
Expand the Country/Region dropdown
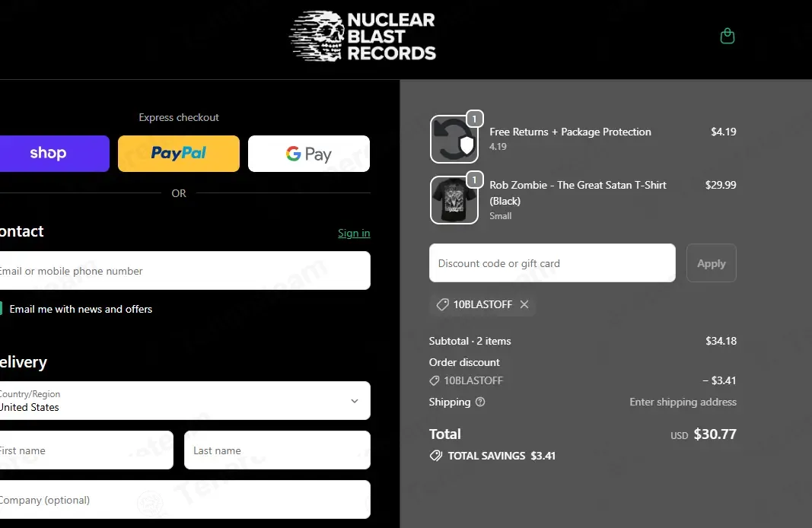(183, 400)
